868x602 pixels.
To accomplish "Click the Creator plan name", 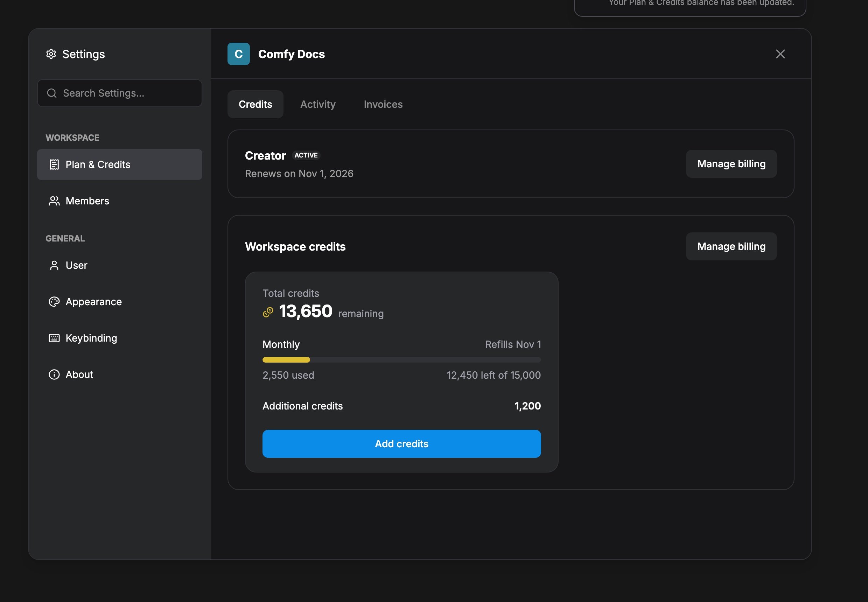I will pyautogui.click(x=265, y=155).
